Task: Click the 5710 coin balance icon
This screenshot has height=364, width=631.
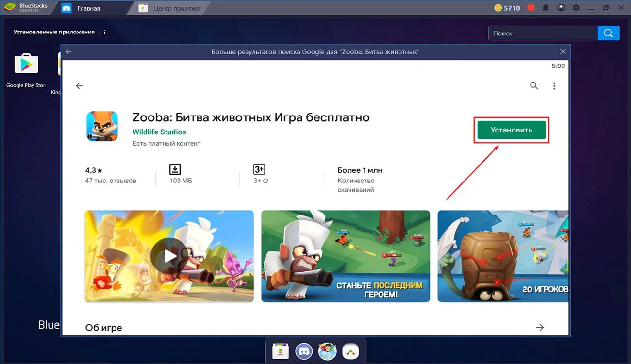Action: (498, 8)
